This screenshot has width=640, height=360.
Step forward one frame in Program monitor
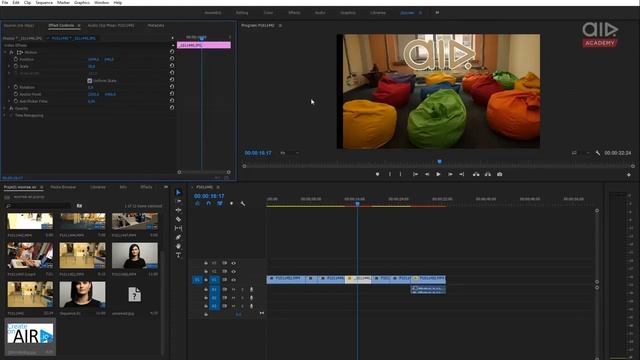click(450, 174)
